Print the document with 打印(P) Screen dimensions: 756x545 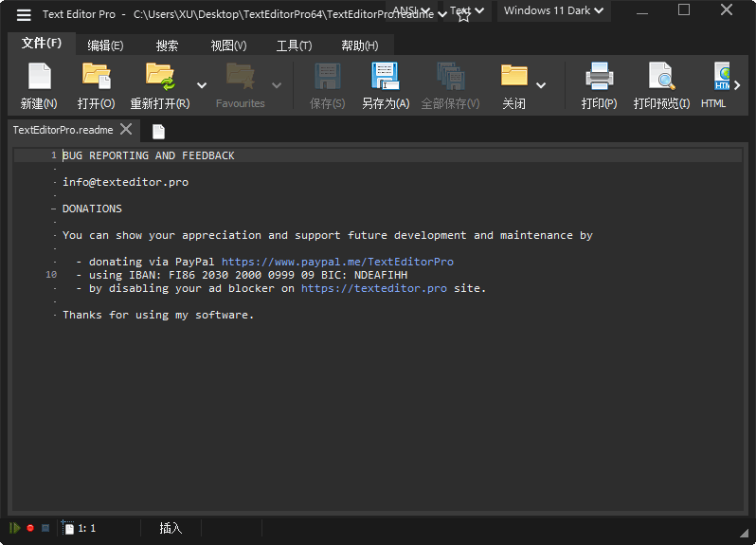coord(600,86)
